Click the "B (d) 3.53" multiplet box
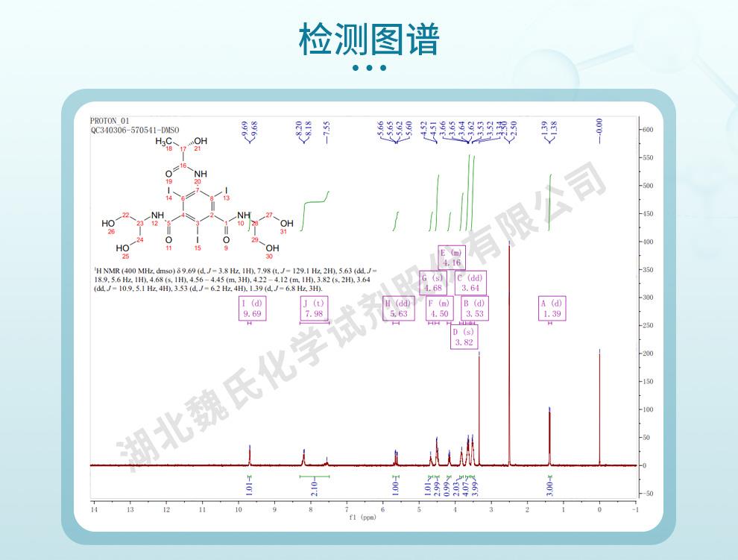Screen dimensions: 738x560 pyautogui.click(x=474, y=309)
